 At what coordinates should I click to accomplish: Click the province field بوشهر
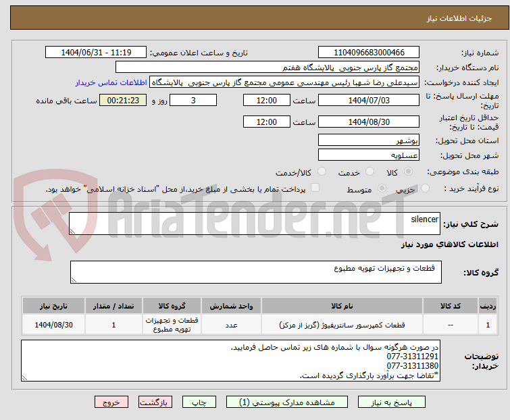click(x=369, y=140)
